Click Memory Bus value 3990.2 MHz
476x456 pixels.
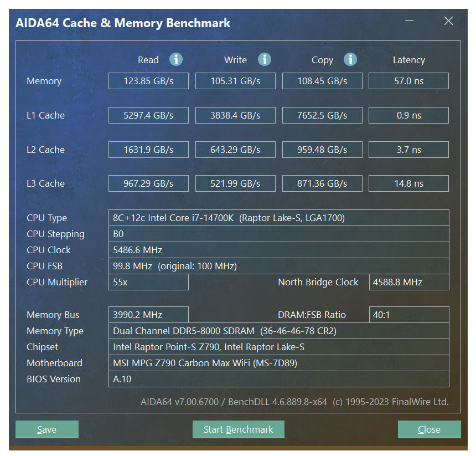tap(148, 315)
